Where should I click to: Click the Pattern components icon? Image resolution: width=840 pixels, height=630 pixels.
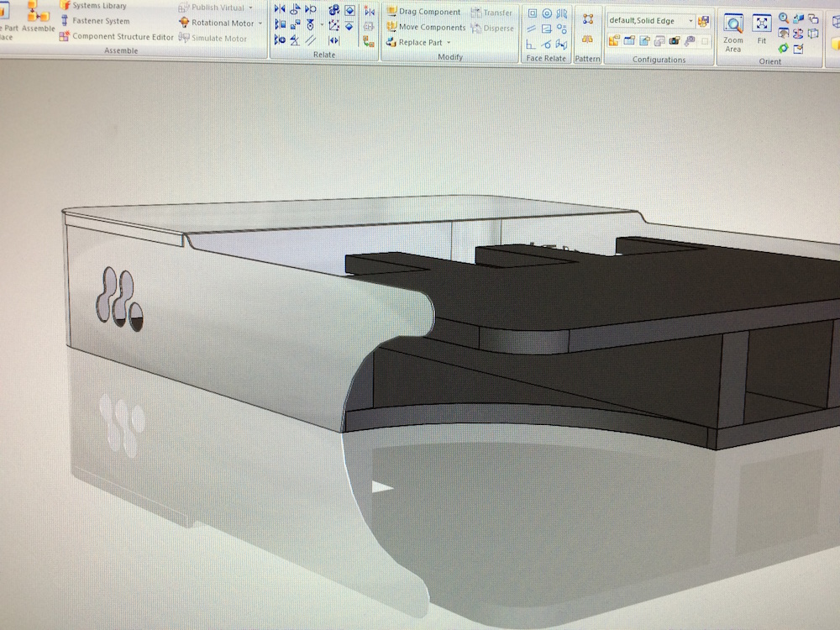click(588, 18)
